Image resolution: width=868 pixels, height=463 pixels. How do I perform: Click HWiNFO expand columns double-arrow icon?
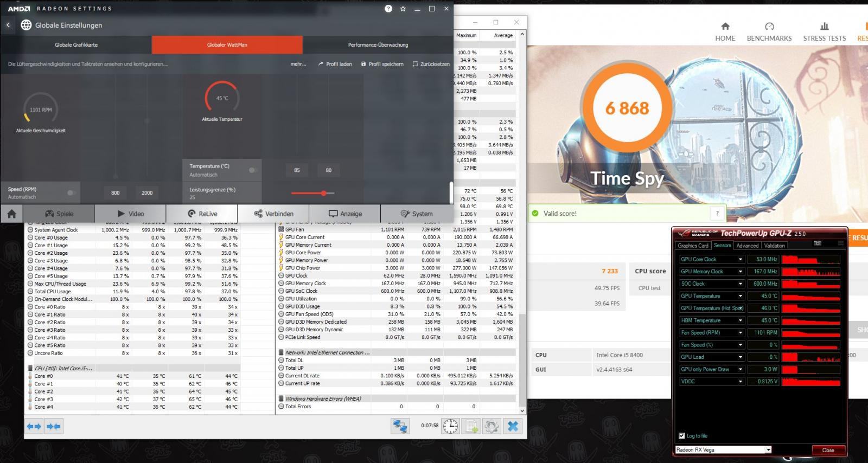[34, 427]
